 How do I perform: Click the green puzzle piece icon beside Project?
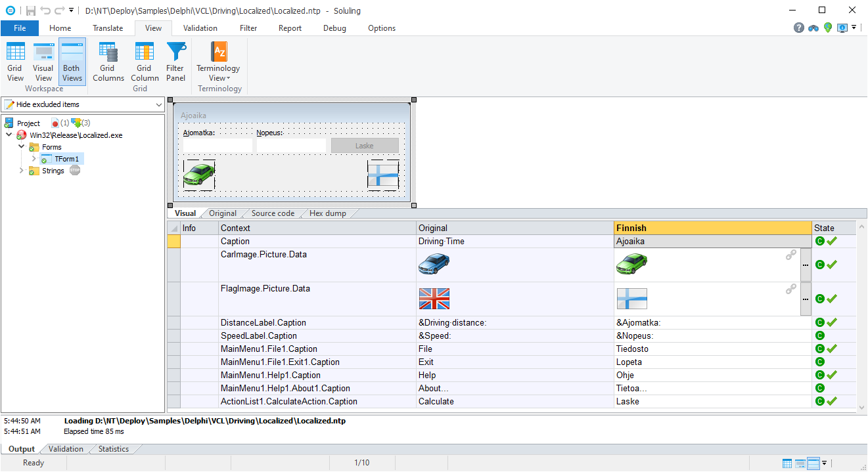point(76,123)
